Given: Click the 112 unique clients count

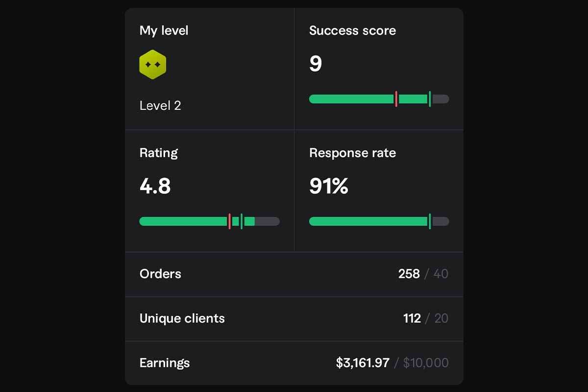Looking at the screenshot, I should (412, 318).
